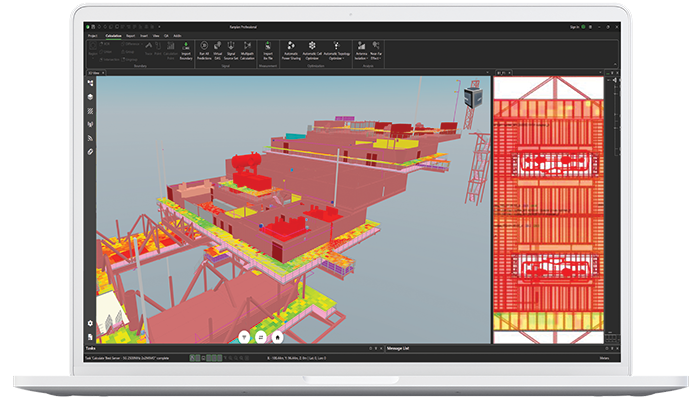Open the quick access toolbar dropdown arrow
The height and width of the screenshot is (400, 700).
[159, 27]
